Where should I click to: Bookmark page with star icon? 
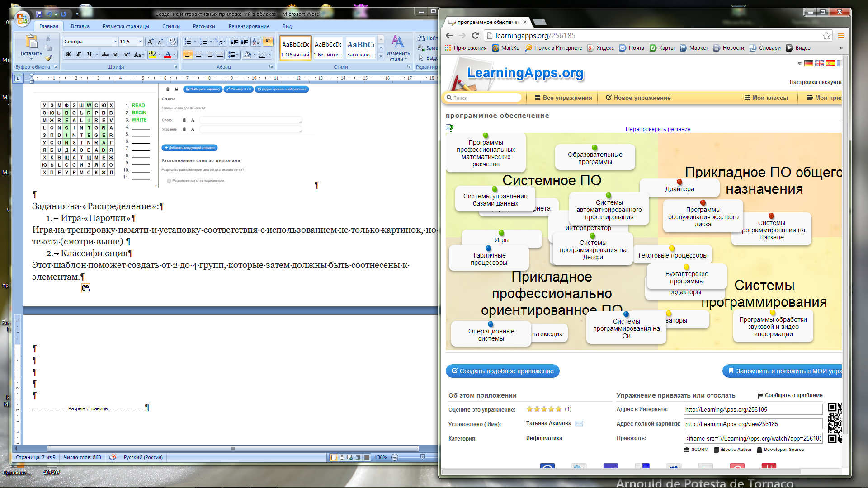pyautogui.click(x=826, y=35)
